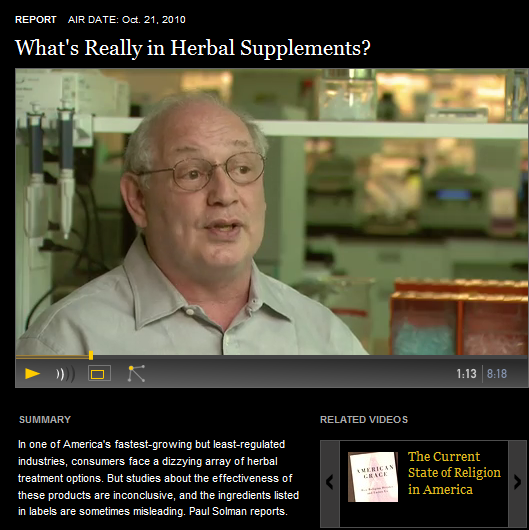
Task: Show the next related video
Action: (x=518, y=482)
